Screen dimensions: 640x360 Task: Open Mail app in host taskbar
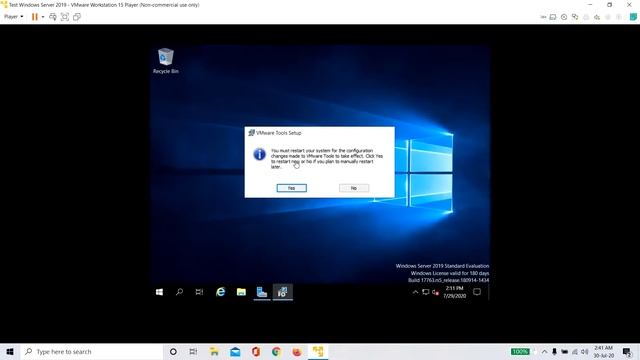click(235, 351)
